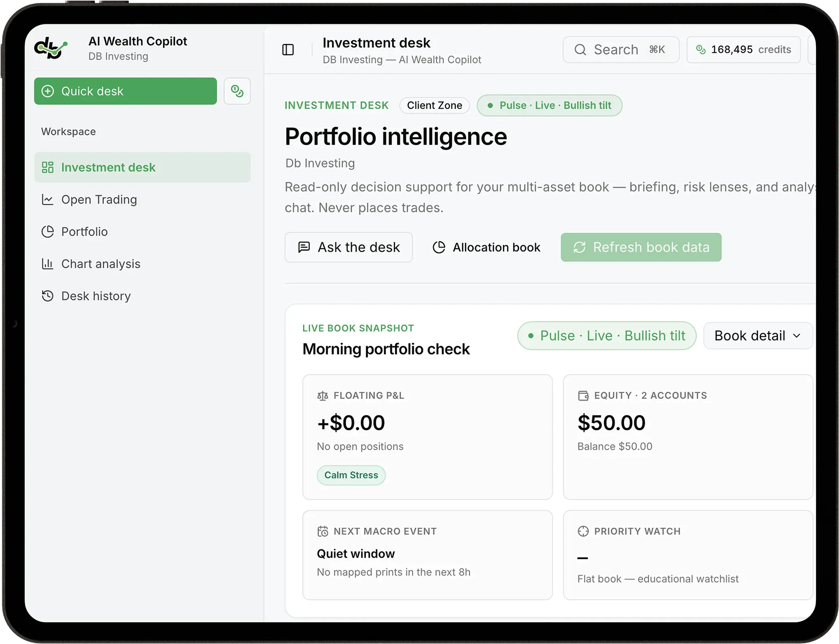
Task: Click the Calm Stress tag
Action: click(x=351, y=475)
